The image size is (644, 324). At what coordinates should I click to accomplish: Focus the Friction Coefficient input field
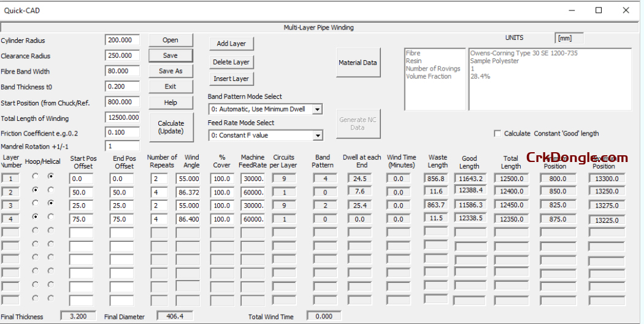tap(122, 132)
